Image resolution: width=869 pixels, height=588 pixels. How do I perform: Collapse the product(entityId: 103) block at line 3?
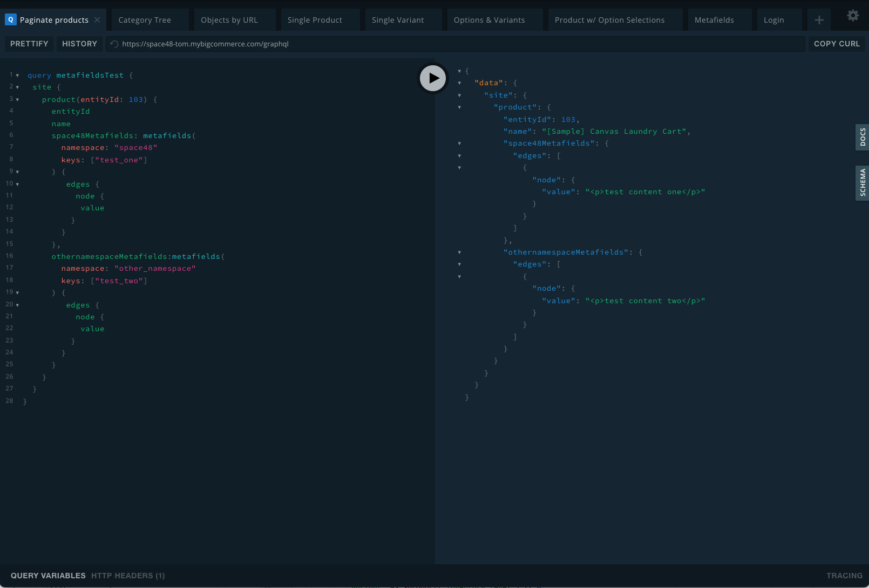click(17, 100)
